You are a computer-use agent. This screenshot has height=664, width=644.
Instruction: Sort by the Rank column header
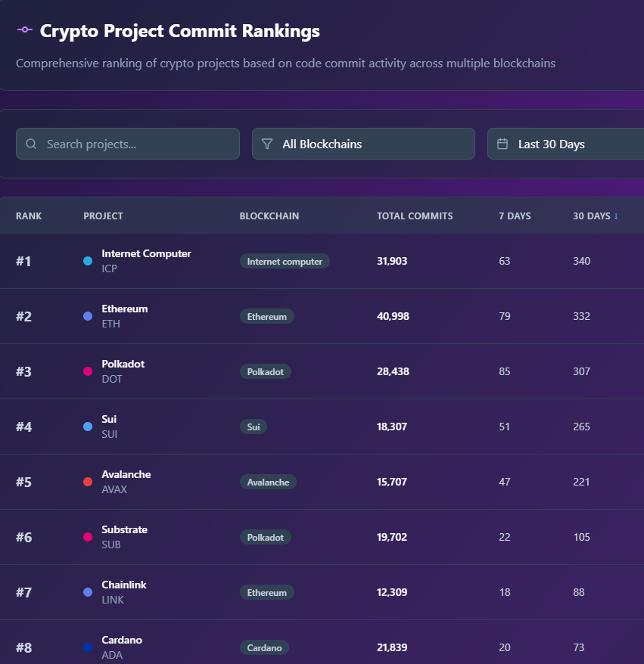[29, 216]
